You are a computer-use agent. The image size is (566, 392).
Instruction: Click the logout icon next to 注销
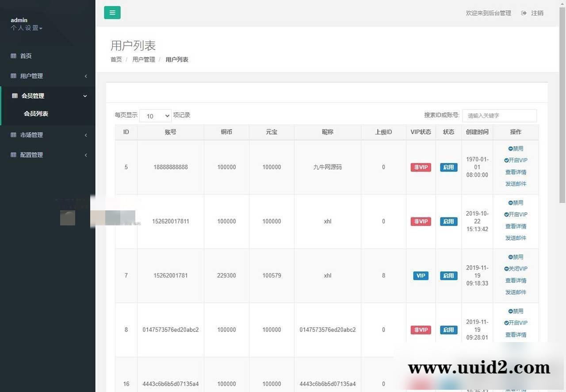524,13
